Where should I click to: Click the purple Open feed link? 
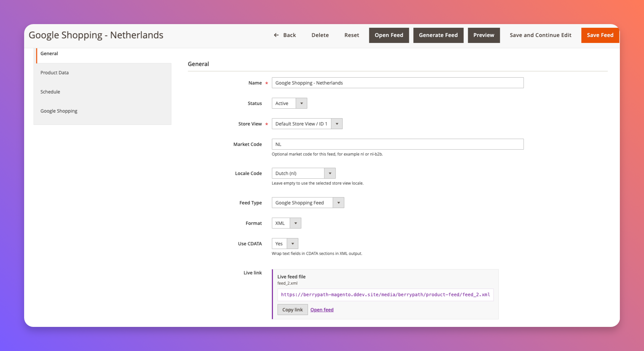tap(322, 310)
